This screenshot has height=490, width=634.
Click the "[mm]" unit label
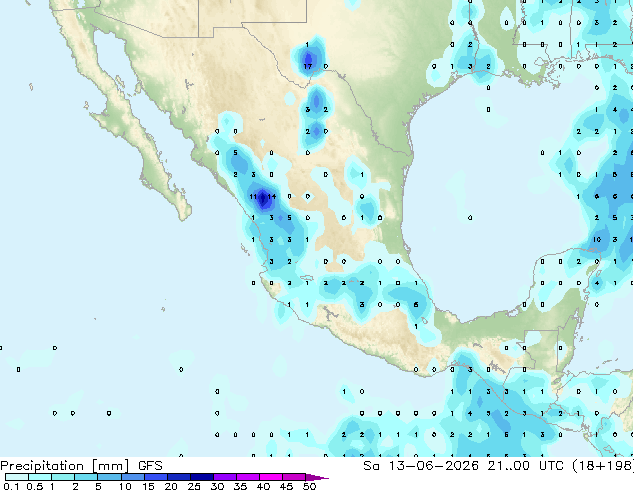pyautogui.click(x=110, y=466)
